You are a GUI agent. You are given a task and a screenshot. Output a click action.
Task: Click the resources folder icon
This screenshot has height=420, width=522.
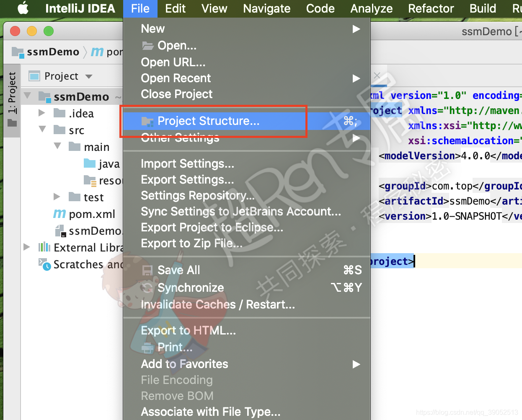[90, 181]
